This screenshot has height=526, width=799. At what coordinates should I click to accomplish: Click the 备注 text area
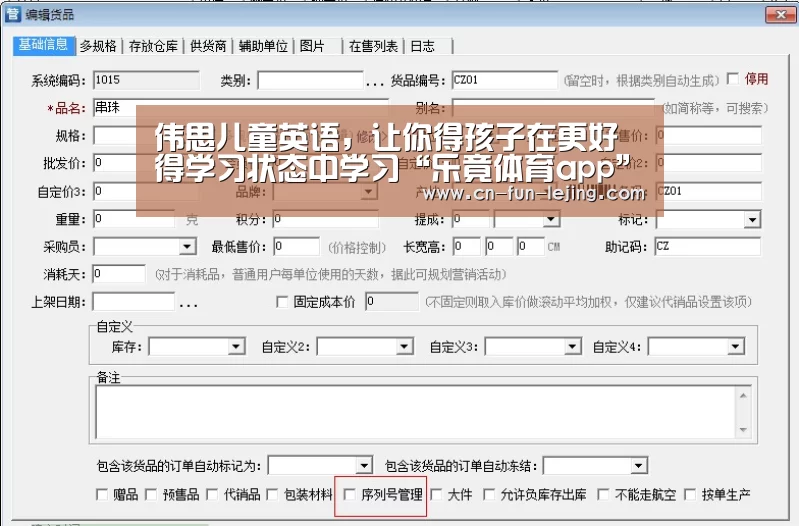pos(415,412)
